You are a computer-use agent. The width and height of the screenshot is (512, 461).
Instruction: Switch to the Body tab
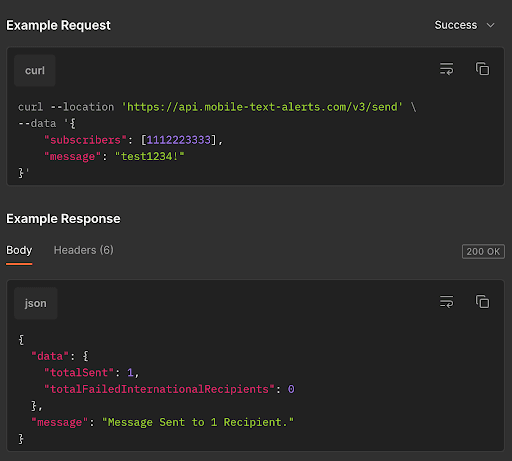pyautogui.click(x=19, y=250)
